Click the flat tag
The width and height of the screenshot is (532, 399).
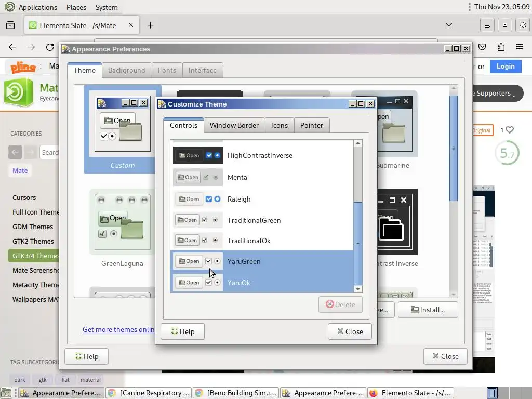coord(65,380)
